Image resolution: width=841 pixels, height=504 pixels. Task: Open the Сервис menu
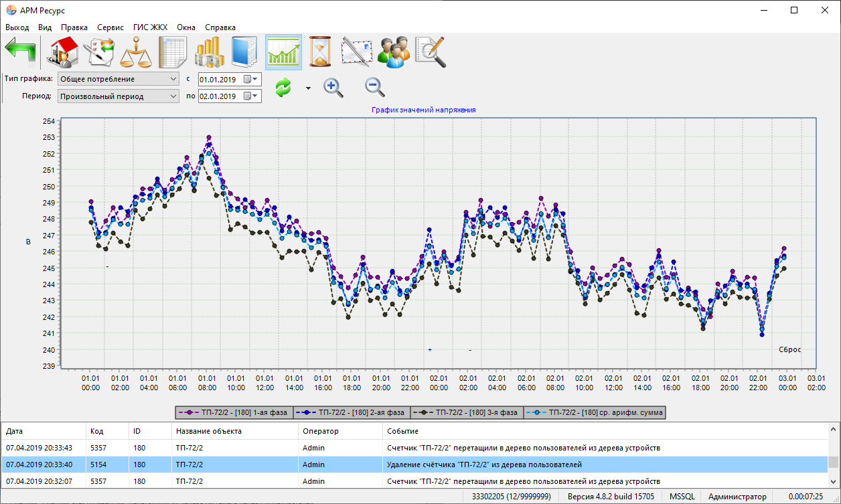coord(110,27)
